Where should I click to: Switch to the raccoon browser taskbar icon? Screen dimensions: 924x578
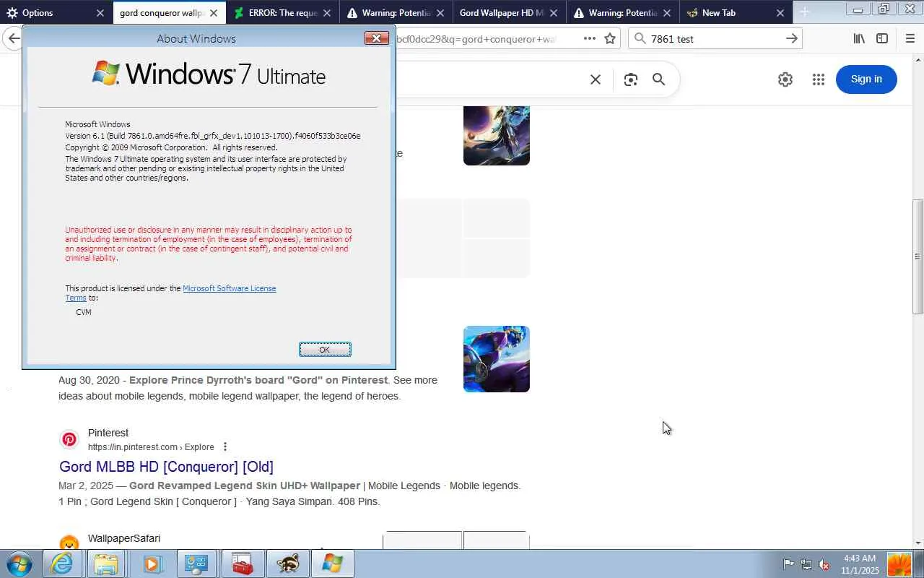point(287,564)
